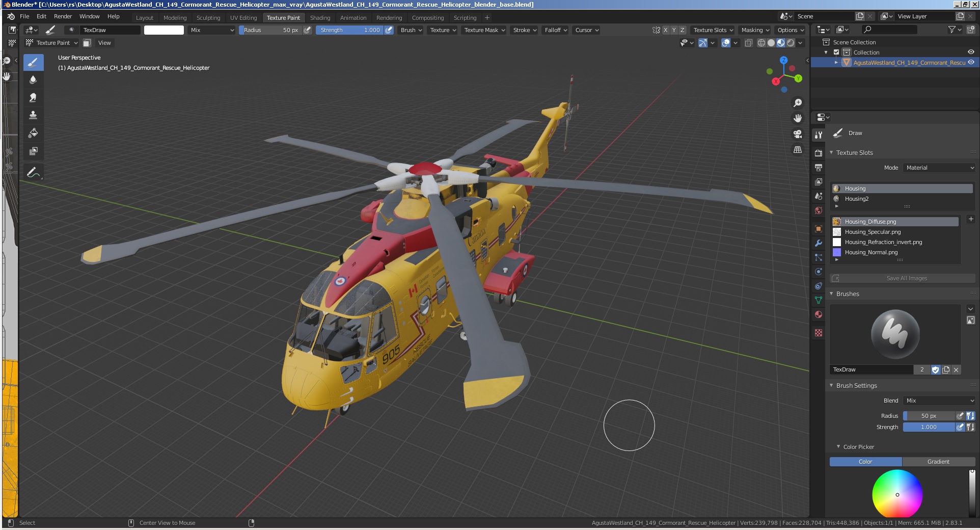Switch to the Compositing workspace tab
This screenshot has width=980, height=530.
[x=428, y=17]
